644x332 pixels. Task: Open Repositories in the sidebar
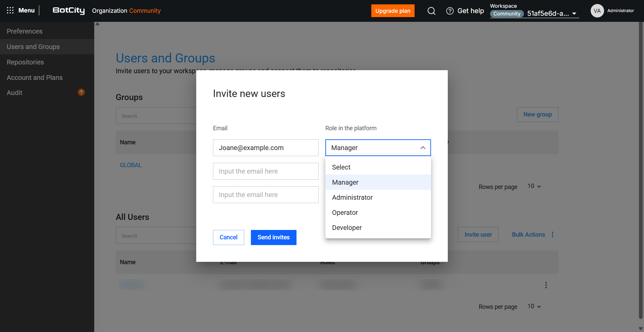point(25,62)
